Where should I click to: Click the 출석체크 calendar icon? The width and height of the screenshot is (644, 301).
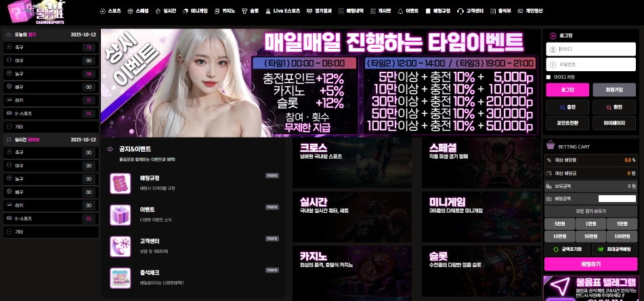[x=121, y=277]
